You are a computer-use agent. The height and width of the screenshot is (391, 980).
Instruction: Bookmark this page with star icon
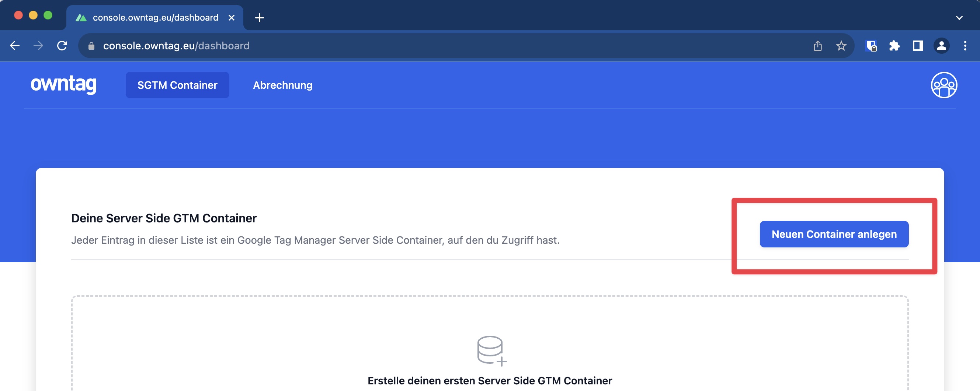click(841, 46)
